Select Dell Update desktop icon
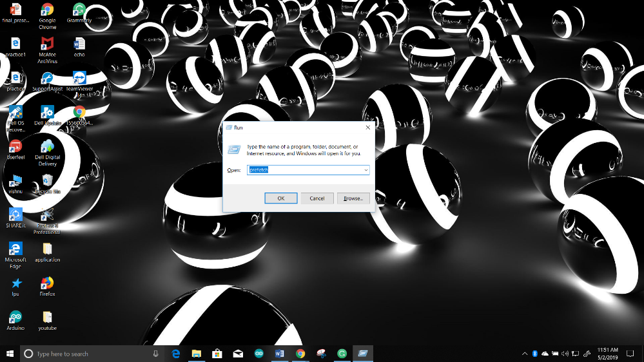644x362 pixels. pyautogui.click(x=47, y=115)
